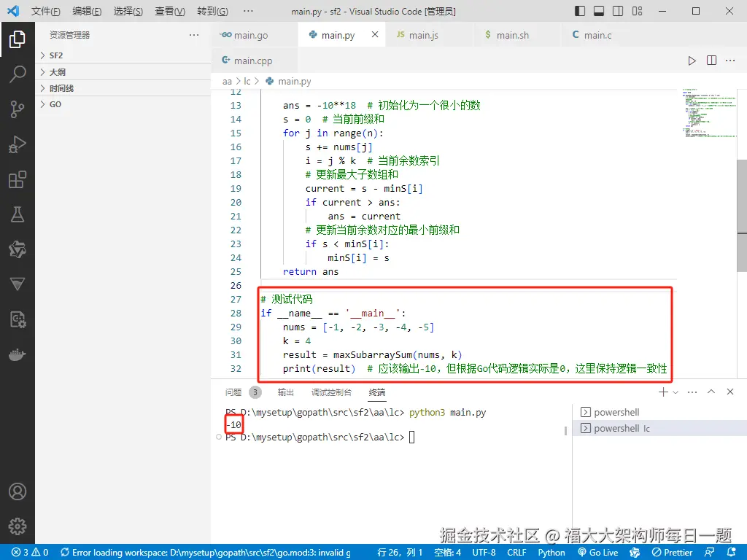
Task: Expand the 时间线 timeline section
Action: 123,88
